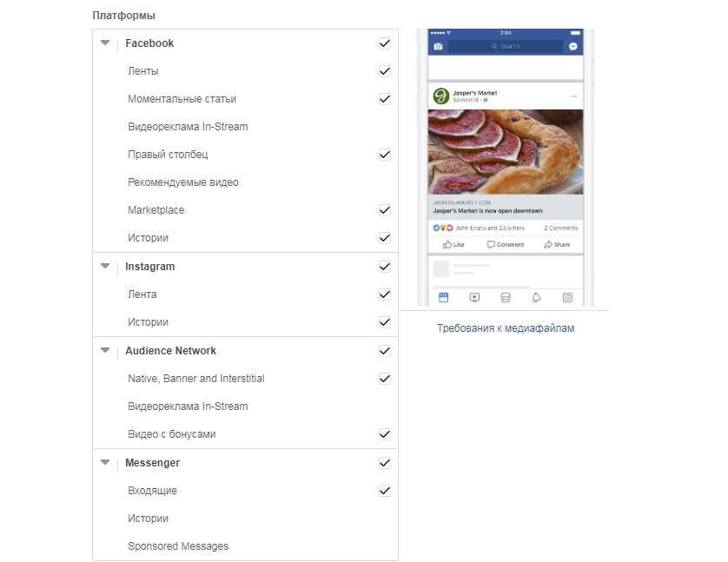Click the Jasper's Market profile logo

coord(440,96)
